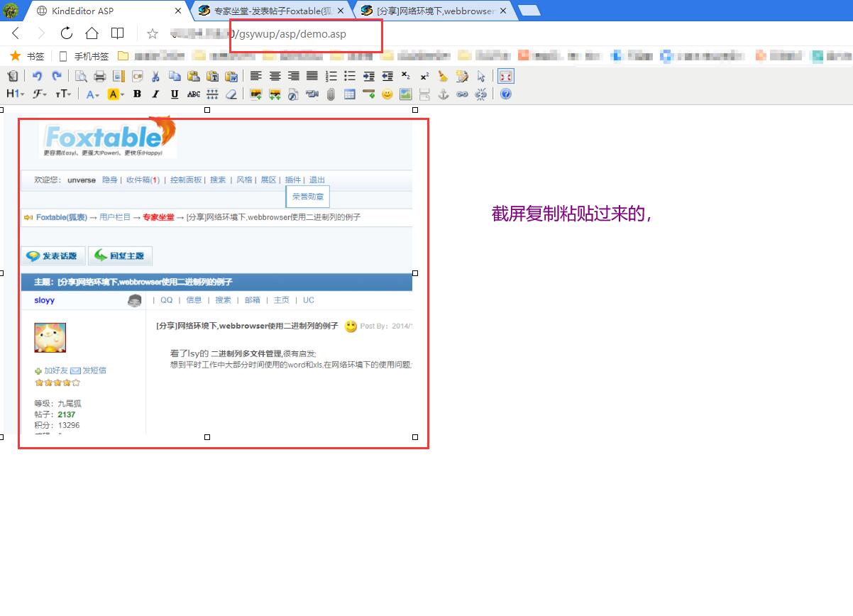Insert a template into the editor
The width and height of the screenshot is (853, 616).
click(119, 76)
